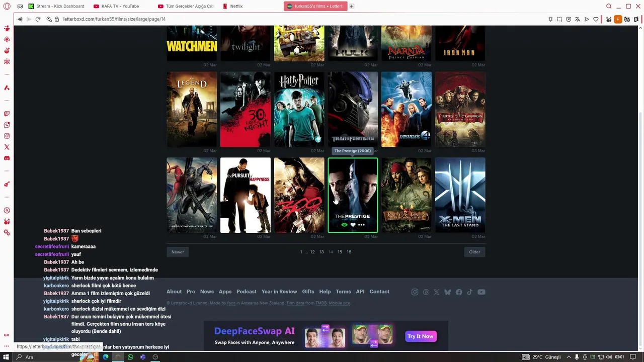Click the Older pagination button

click(474, 252)
